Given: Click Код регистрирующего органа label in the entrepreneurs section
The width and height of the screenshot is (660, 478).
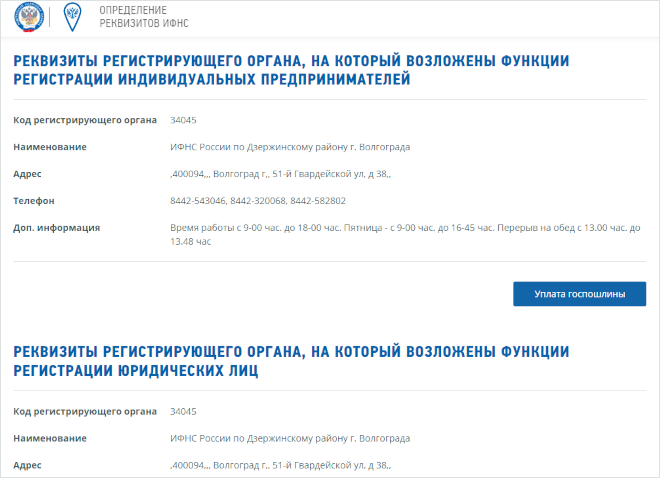Looking at the screenshot, I should pyautogui.click(x=85, y=120).
